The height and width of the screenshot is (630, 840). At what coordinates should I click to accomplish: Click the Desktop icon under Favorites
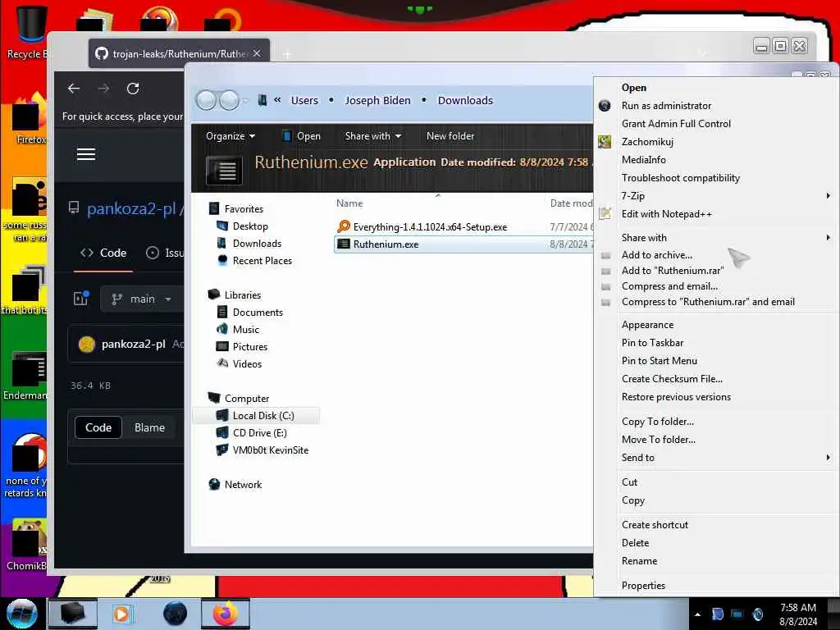tap(221, 226)
